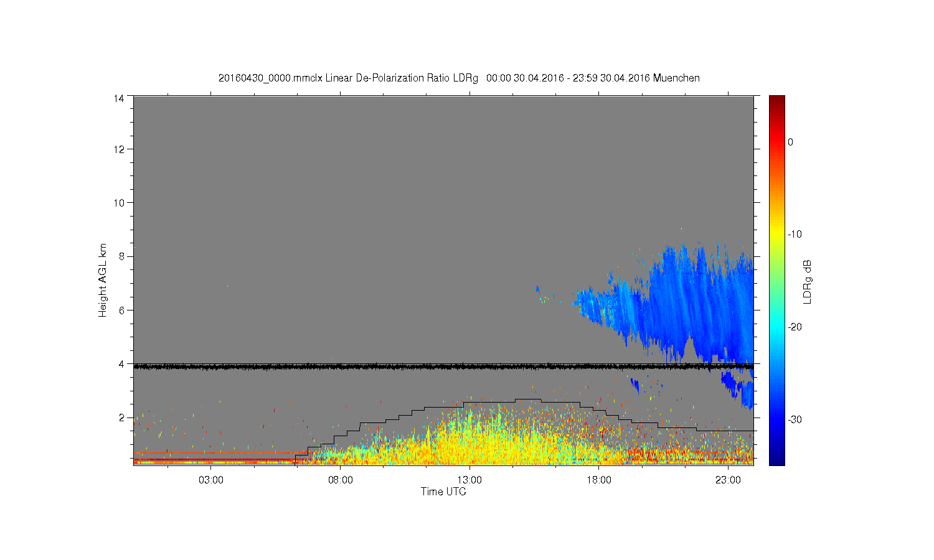
Task: Click the height tick label 10
Action: [119, 203]
